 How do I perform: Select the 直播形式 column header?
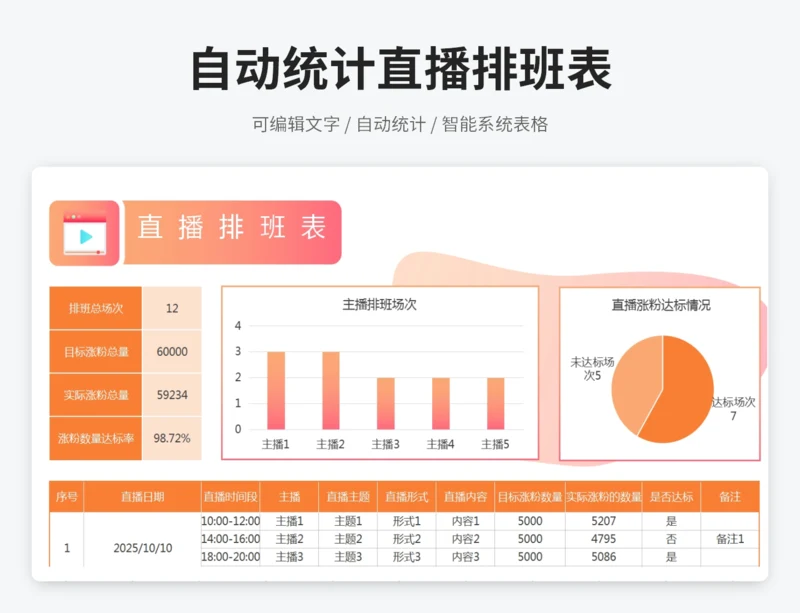click(407, 497)
